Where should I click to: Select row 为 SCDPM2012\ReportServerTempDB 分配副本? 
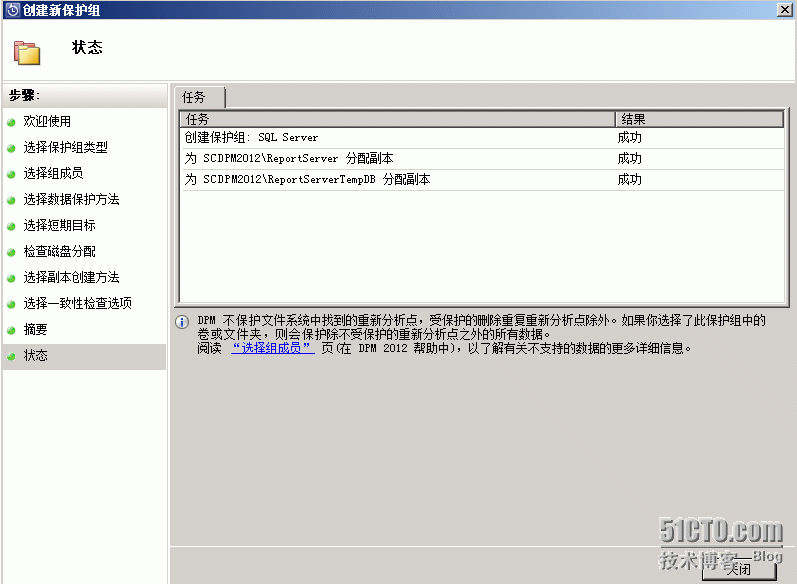click(482, 179)
